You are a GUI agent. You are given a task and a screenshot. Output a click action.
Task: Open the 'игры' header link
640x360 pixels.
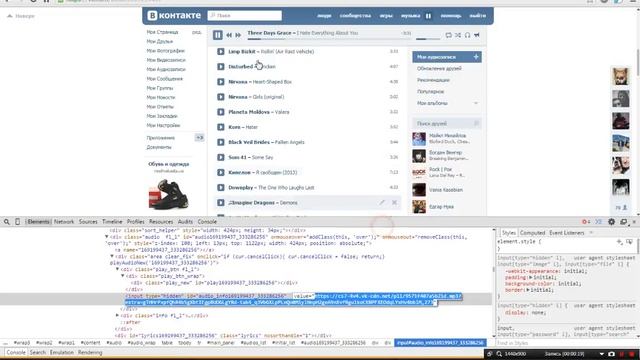[x=386, y=16]
